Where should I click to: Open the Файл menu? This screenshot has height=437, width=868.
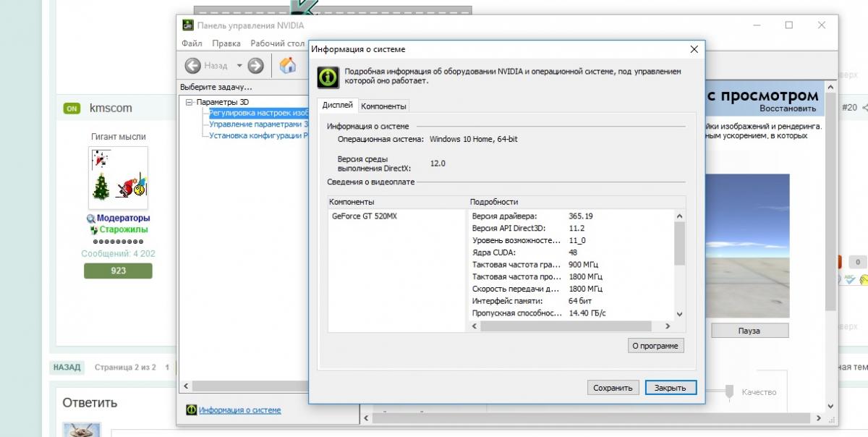pyautogui.click(x=192, y=43)
